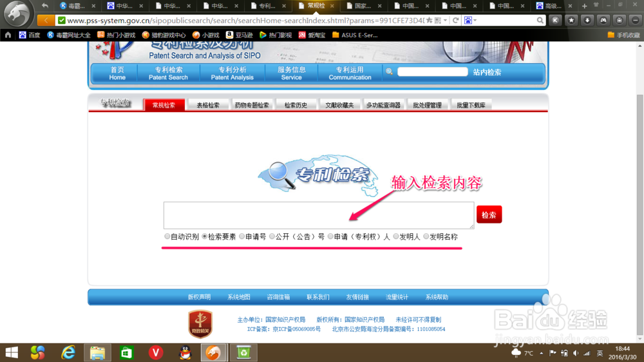
Task: Click the home icon on bookmarks bar
Action: click(x=8, y=35)
